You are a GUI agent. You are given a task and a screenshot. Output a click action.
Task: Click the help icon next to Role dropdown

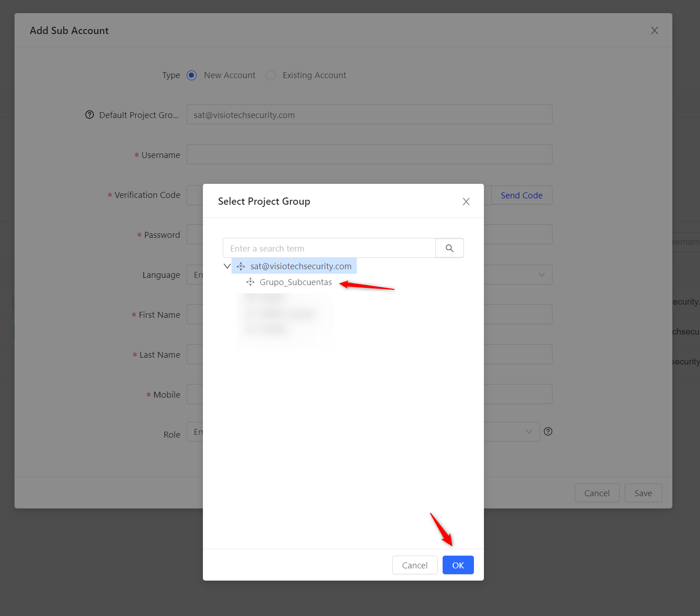click(x=548, y=432)
